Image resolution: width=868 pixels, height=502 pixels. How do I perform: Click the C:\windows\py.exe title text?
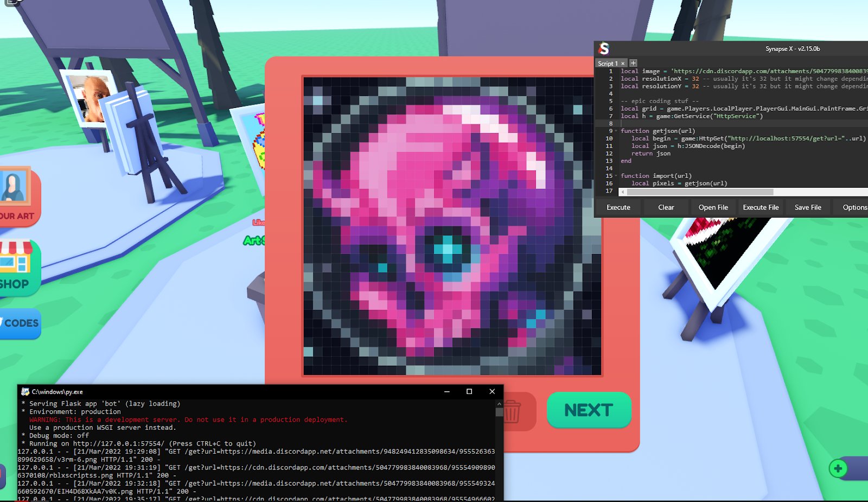[x=58, y=391]
